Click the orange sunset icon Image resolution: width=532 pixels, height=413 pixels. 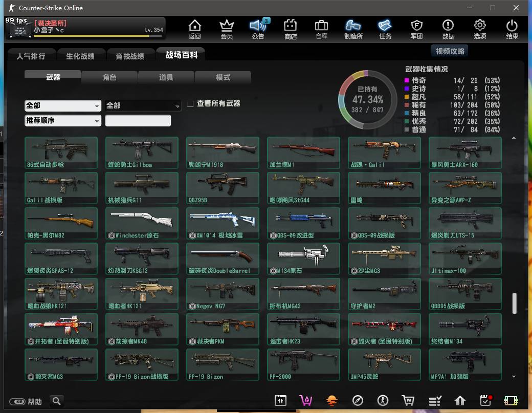(332, 401)
